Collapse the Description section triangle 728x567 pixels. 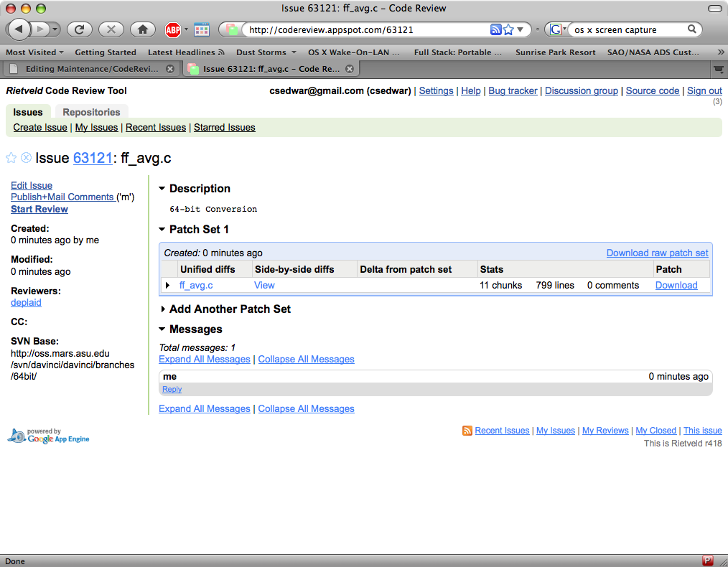tap(162, 188)
